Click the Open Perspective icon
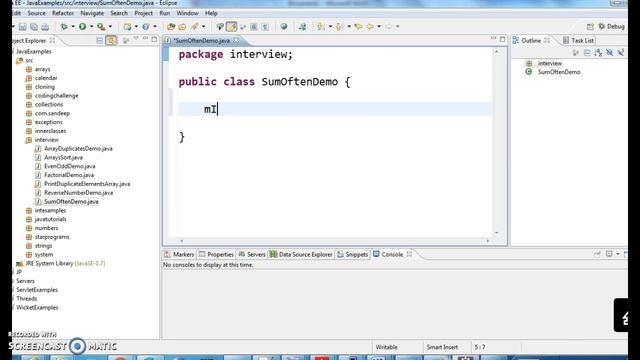 (x=590, y=27)
